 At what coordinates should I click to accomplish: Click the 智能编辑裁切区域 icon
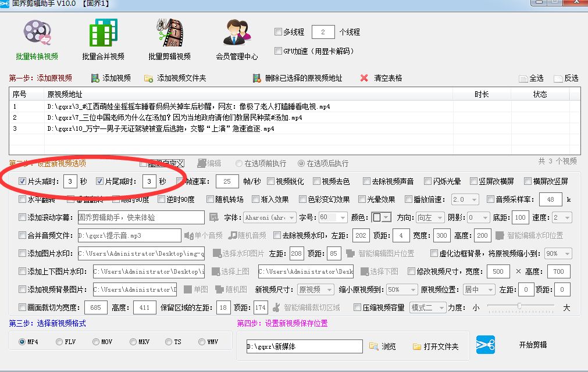276,307
